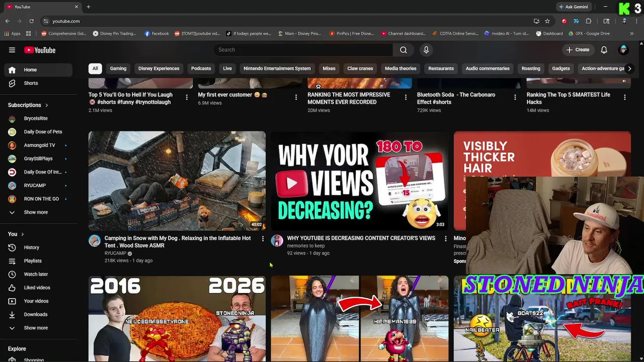Reload the page in Chrome
The image size is (644, 362).
click(31, 21)
